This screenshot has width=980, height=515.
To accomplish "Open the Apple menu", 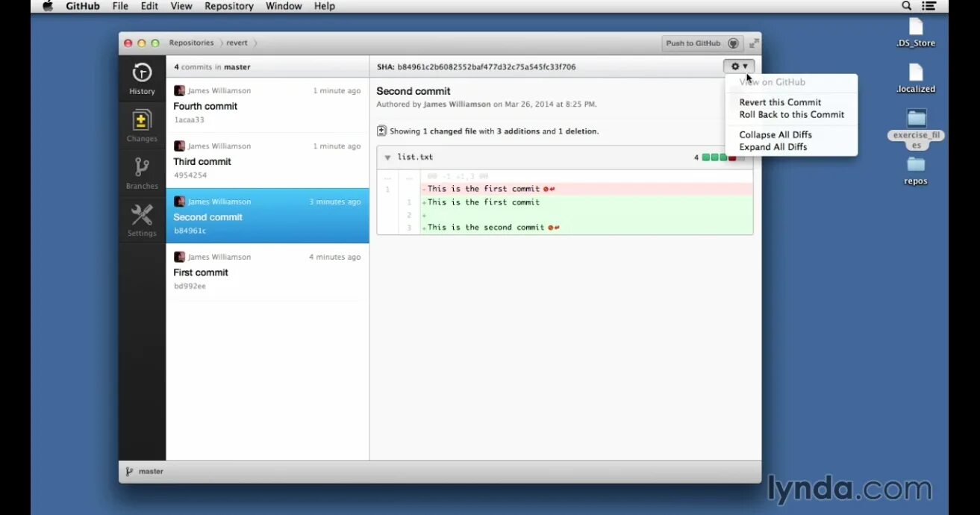I will coord(48,6).
